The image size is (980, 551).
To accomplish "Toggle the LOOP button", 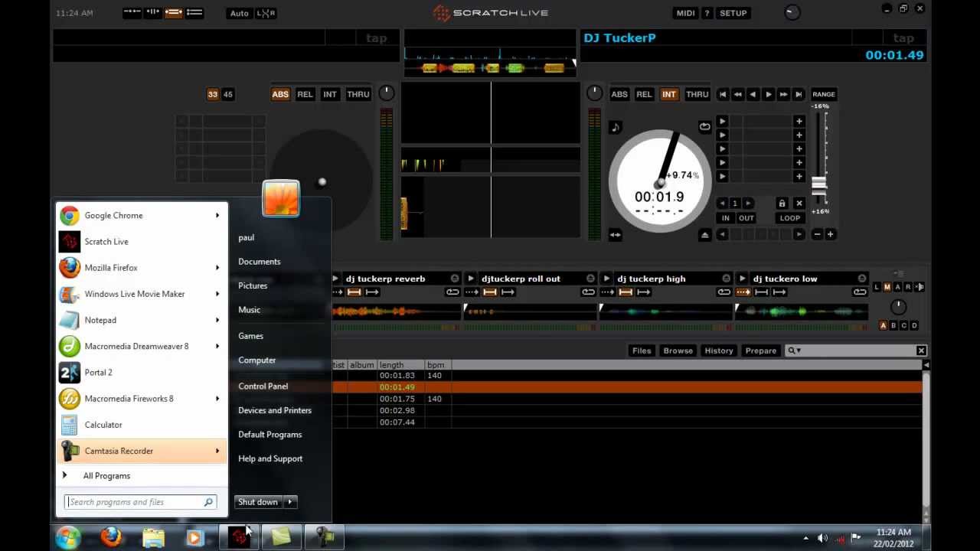I will pyautogui.click(x=789, y=218).
